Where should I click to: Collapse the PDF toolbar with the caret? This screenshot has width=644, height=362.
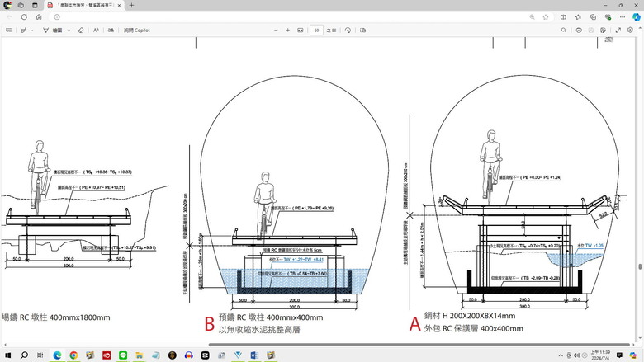640,30
